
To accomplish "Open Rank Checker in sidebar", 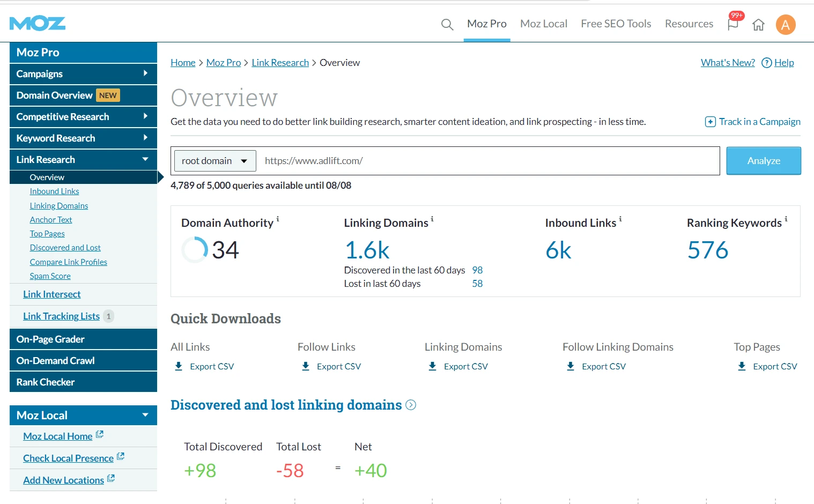I will point(83,382).
